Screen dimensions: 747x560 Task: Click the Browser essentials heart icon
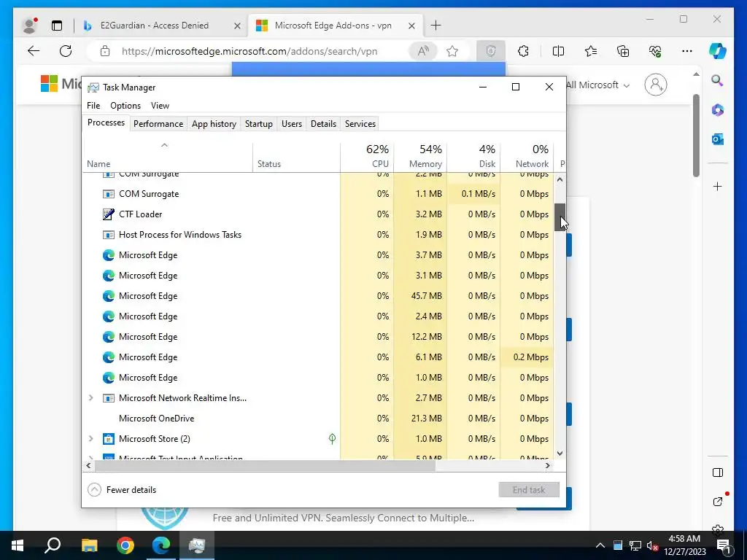point(655,51)
